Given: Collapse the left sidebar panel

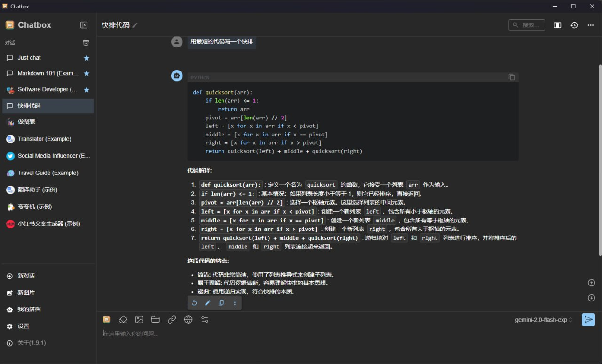Looking at the screenshot, I should [84, 25].
